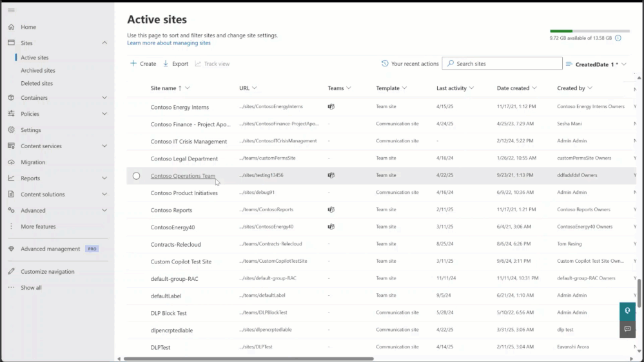Open the Site name column dropdown
This screenshot has height=362, width=644.
(188, 88)
